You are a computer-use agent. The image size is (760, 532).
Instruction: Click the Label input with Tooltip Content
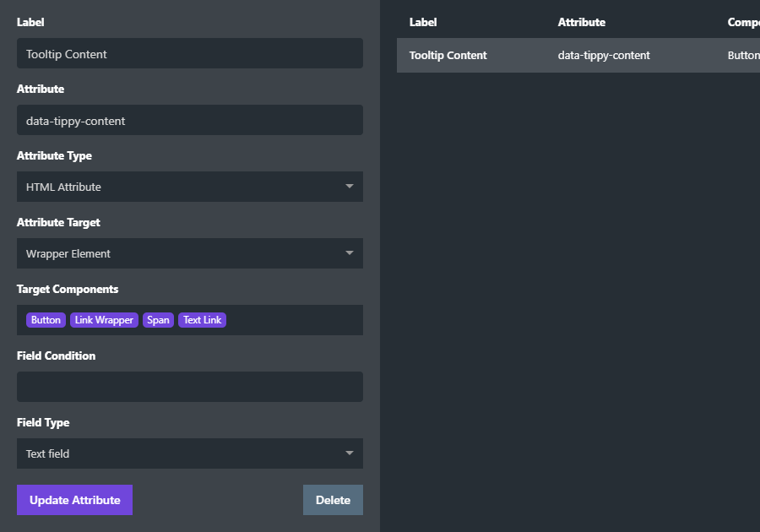pos(189,53)
